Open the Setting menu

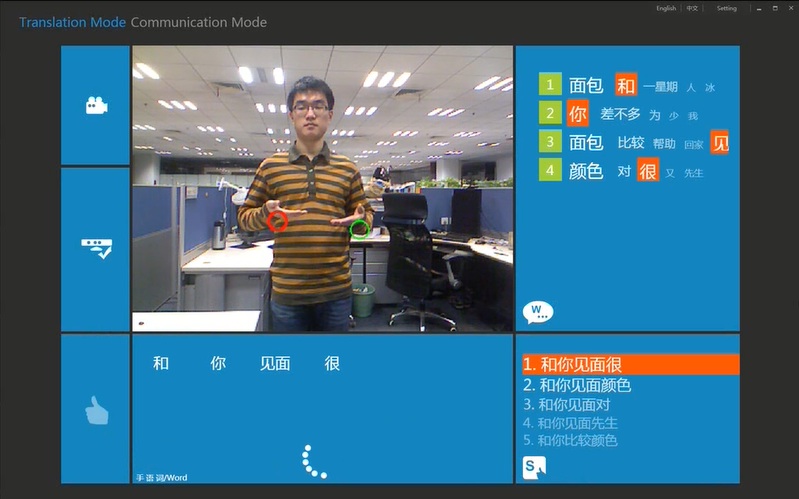coord(726,8)
